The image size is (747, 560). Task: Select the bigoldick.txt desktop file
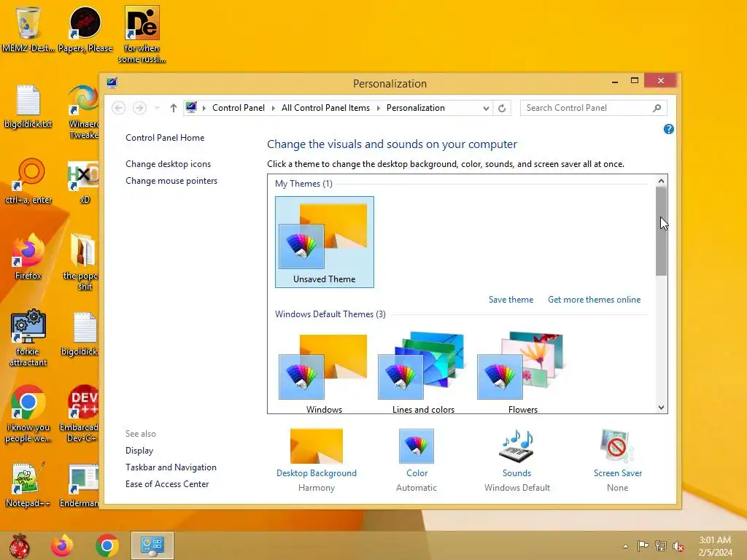(x=28, y=106)
